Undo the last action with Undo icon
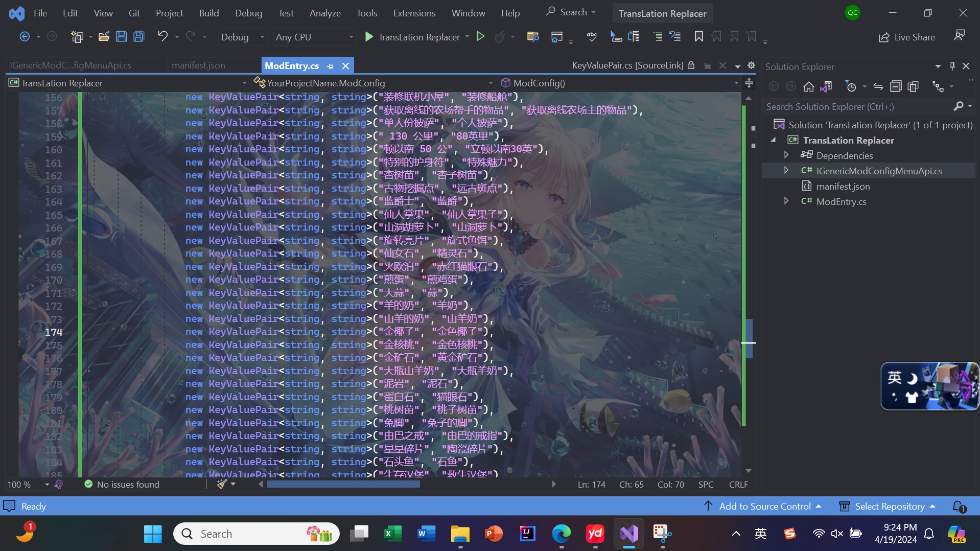The width and height of the screenshot is (980, 551). pos(162,36)
